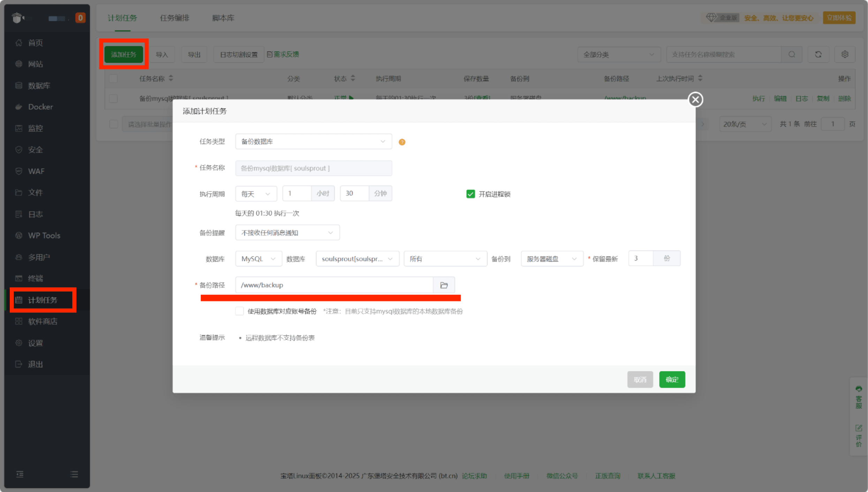Open Docker from the sidebar
This screenshot has height=492, width=868.
(x=40, y=107)
